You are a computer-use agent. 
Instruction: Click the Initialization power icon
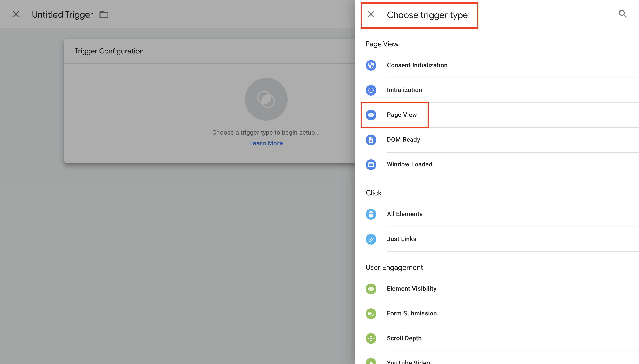pos(371,90)
